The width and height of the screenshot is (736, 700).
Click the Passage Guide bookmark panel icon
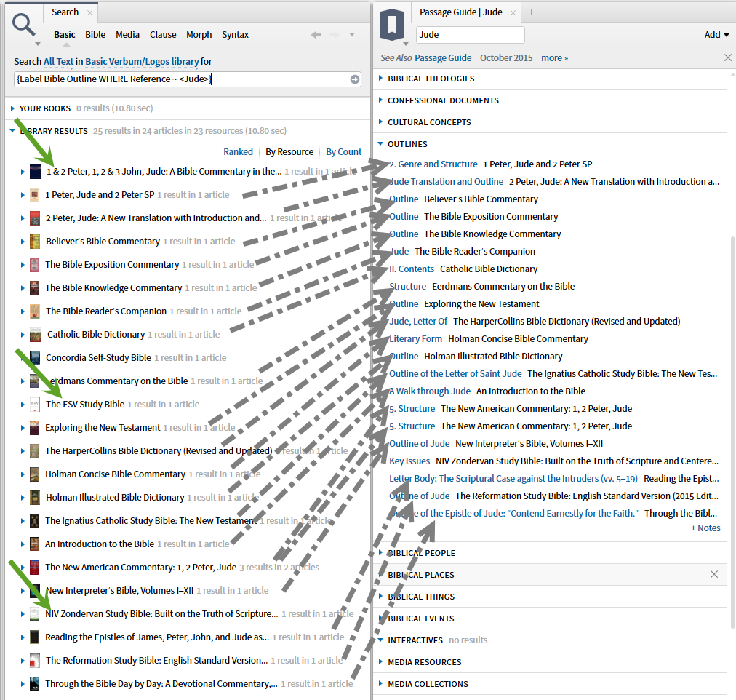click(392, 24)
